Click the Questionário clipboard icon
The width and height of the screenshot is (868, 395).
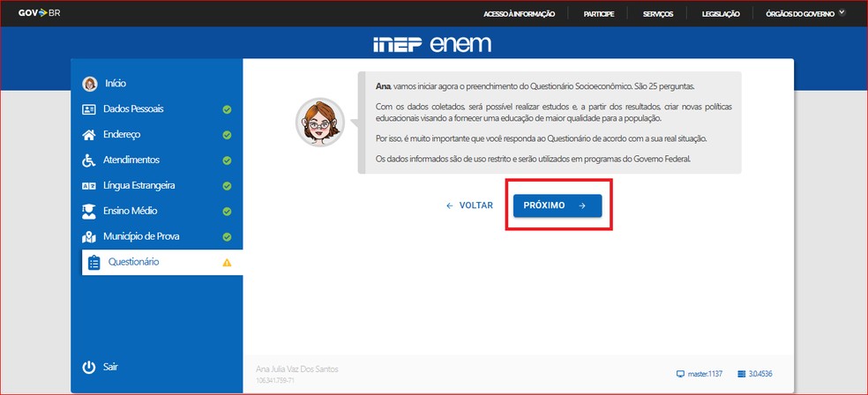(x=94, y=262)
